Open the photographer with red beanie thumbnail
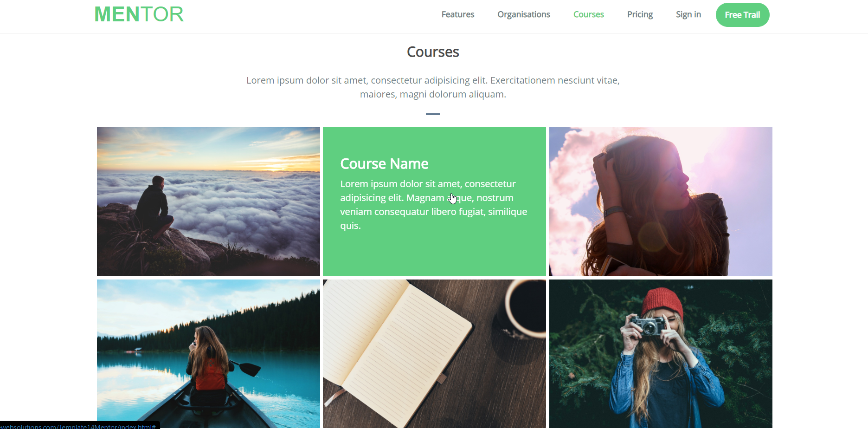This screenshot has height=429, width=868. pos(661,354)
